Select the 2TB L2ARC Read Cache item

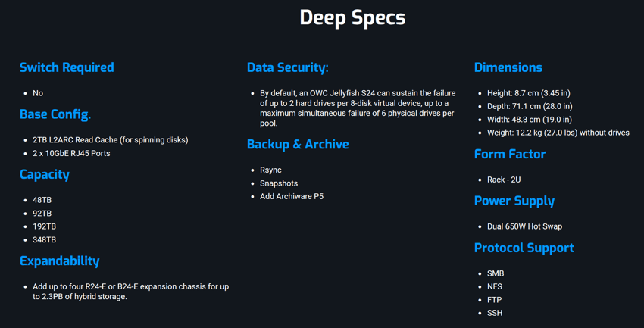pos(111,140)
